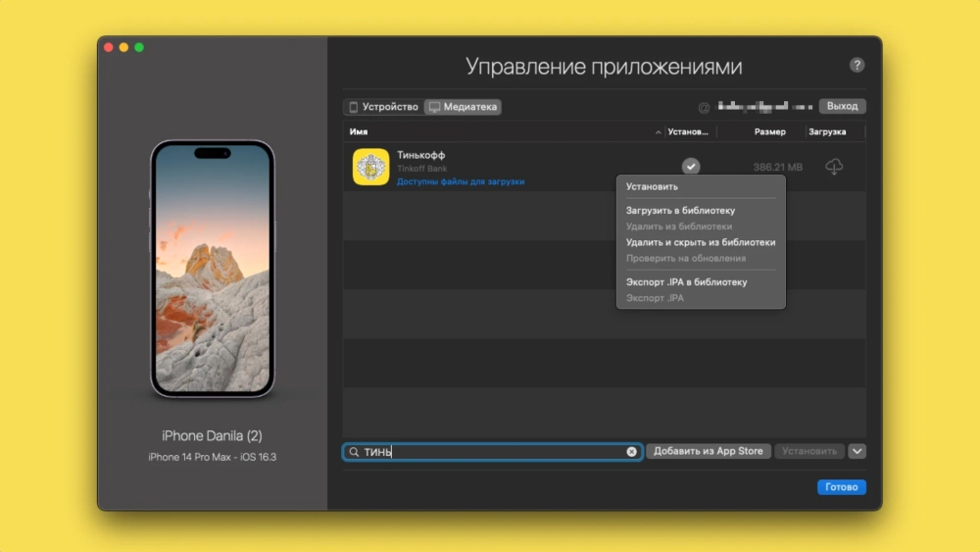
Task: Click the Добавить из App Store button
Action: [x=708, y=451]
